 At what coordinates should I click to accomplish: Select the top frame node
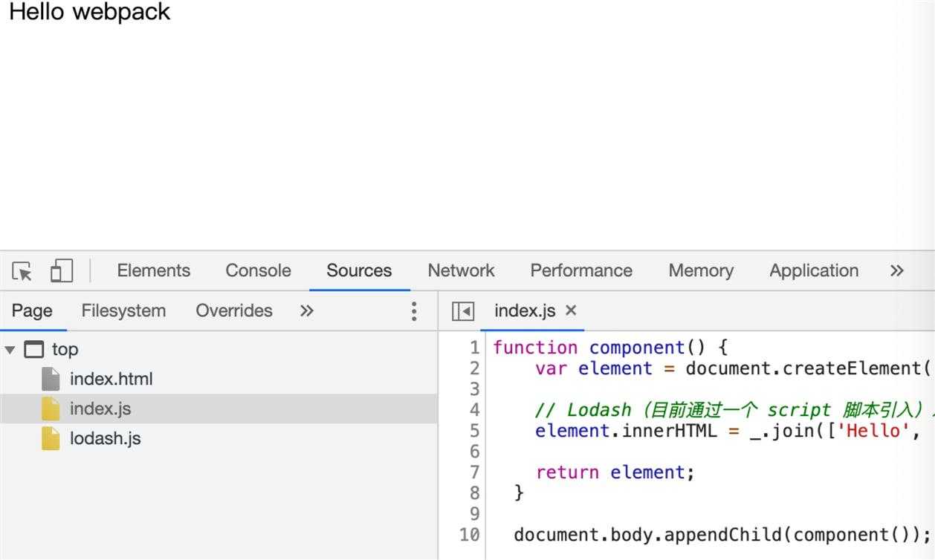pyautogui.click(x=65, y=349)
